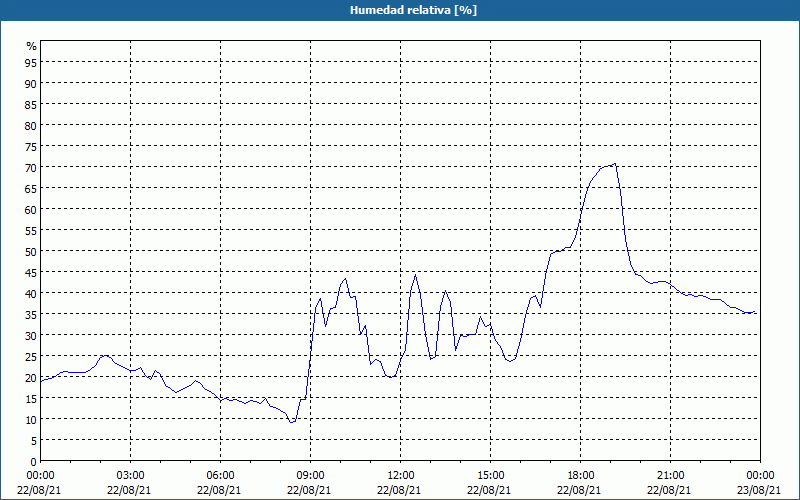800x500 pixels.
Task: Select the "22/08/21" date under 18:00
Action: 580,490
